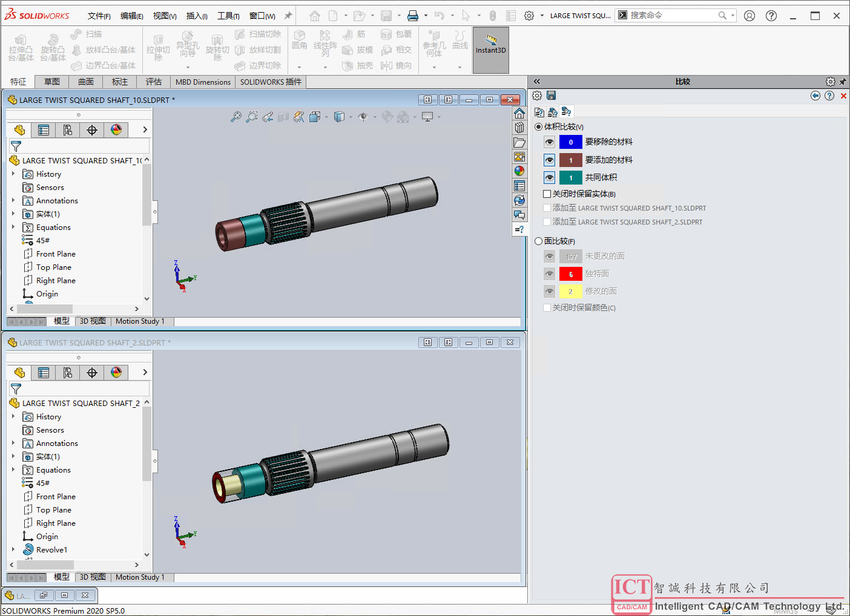Click the search commands input field
This screenshot has width=850, height=616.
click(672, 16)
